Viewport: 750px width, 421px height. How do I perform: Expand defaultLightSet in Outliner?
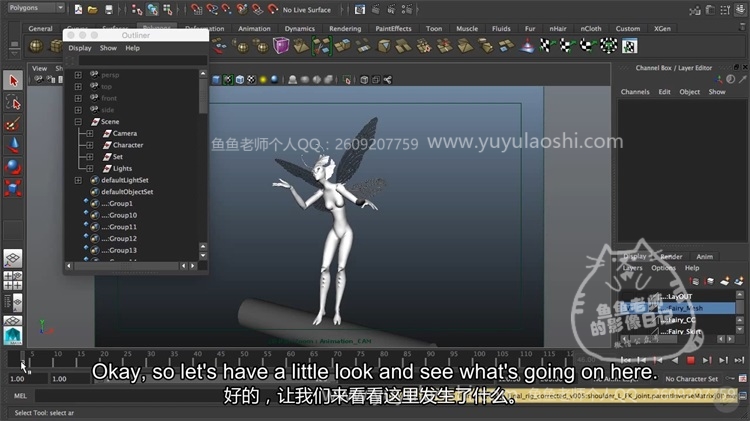78,180
